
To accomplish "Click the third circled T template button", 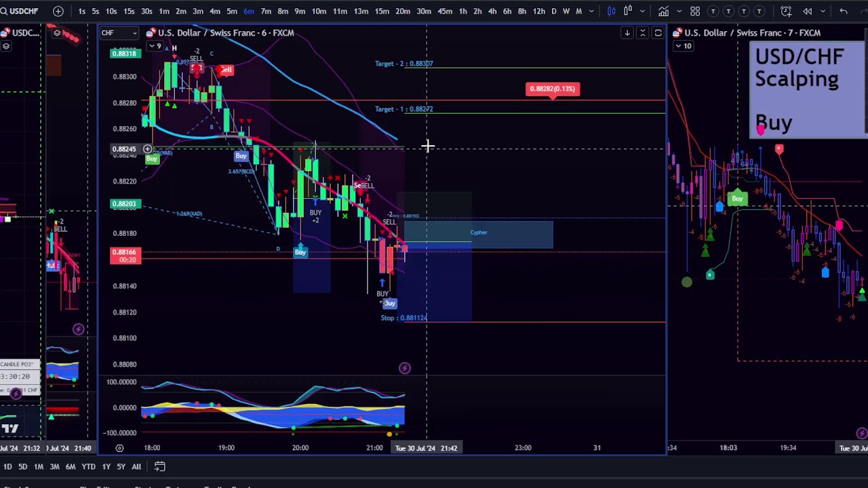I will click(744, 11).
